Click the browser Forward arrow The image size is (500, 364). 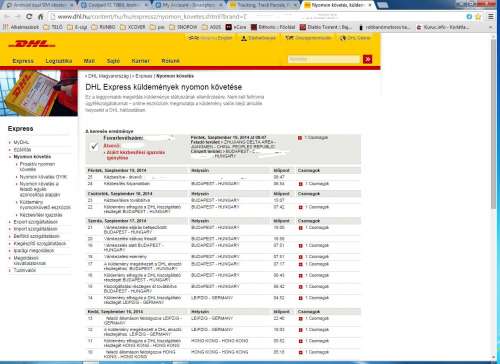coord(18,17)
